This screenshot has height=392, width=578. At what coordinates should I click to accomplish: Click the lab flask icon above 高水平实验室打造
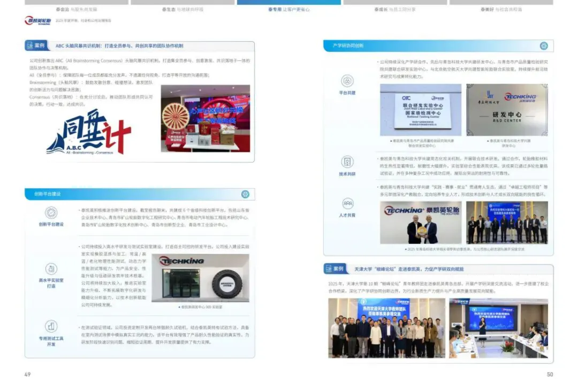(x=51, y=268)
